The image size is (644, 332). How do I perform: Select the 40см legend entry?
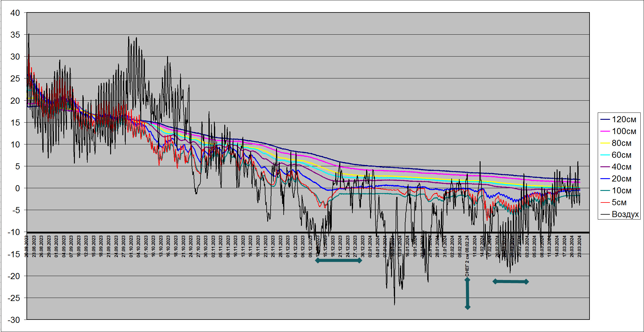coord(621,167)
